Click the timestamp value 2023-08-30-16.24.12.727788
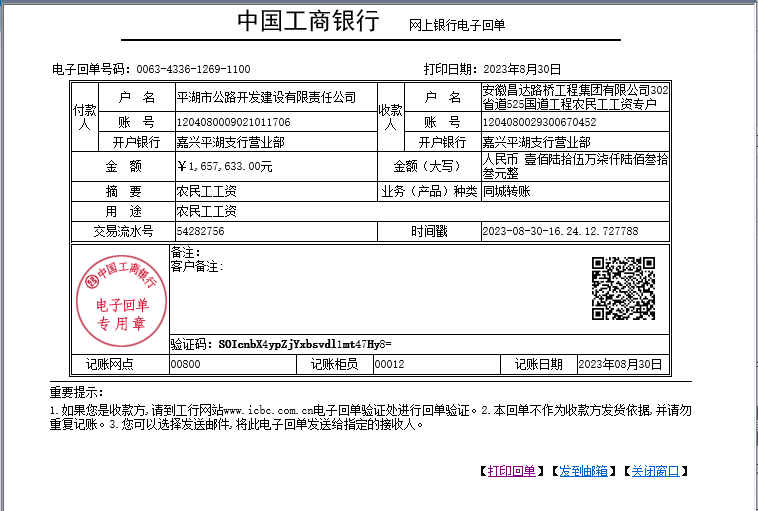This screenshot has height=511, width=758. 560,231
